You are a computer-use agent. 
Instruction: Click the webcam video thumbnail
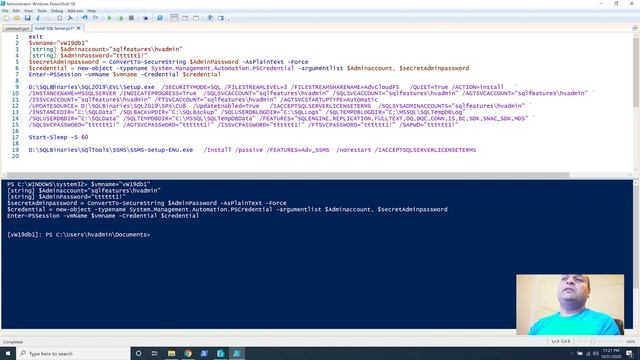(570, 304)
